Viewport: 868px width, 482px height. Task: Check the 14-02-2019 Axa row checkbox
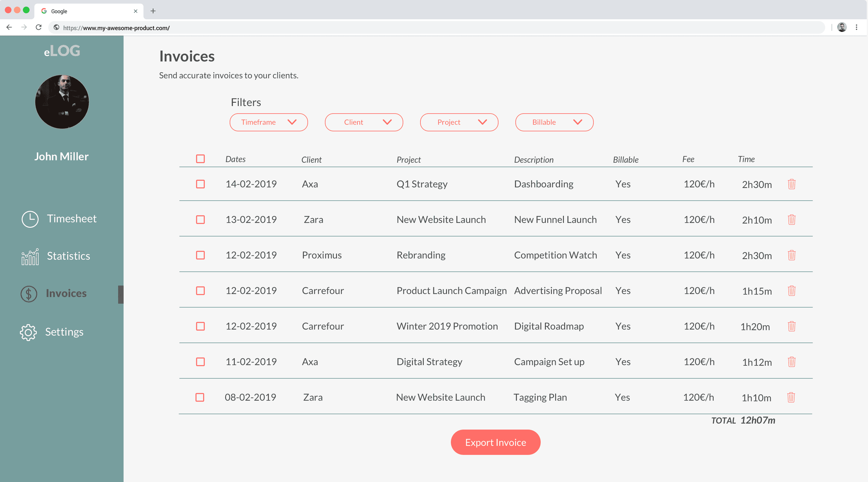coord(200,184)
